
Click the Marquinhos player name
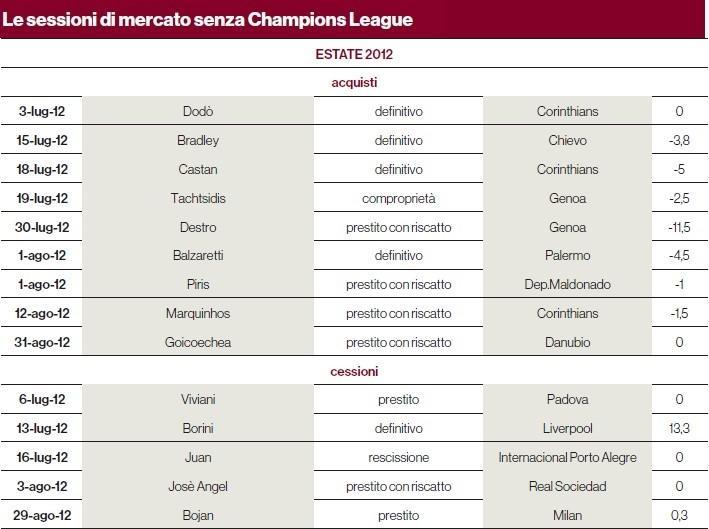[198, 313]
